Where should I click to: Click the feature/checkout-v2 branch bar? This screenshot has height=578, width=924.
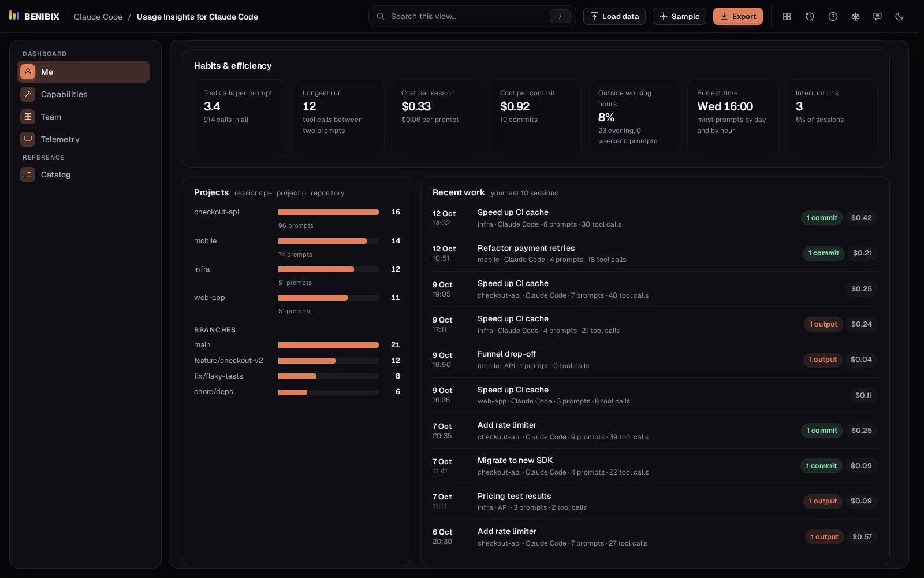tap(329, 361)
